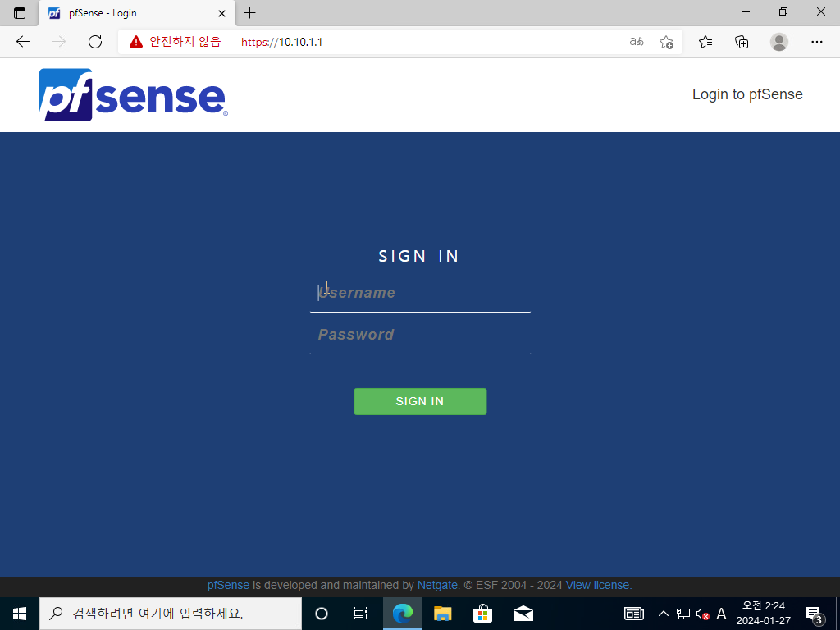Open a new tab with plus

pos(249,13)
